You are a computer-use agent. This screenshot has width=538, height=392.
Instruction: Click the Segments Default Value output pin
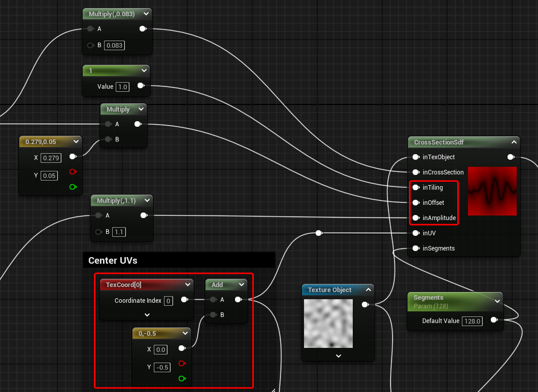[493, 320]
